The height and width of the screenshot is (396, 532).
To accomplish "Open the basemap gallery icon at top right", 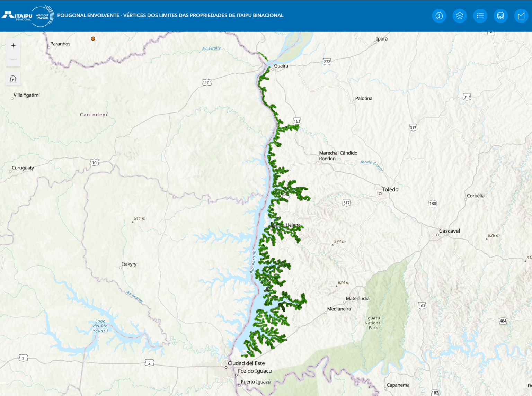I will [521, 16].
